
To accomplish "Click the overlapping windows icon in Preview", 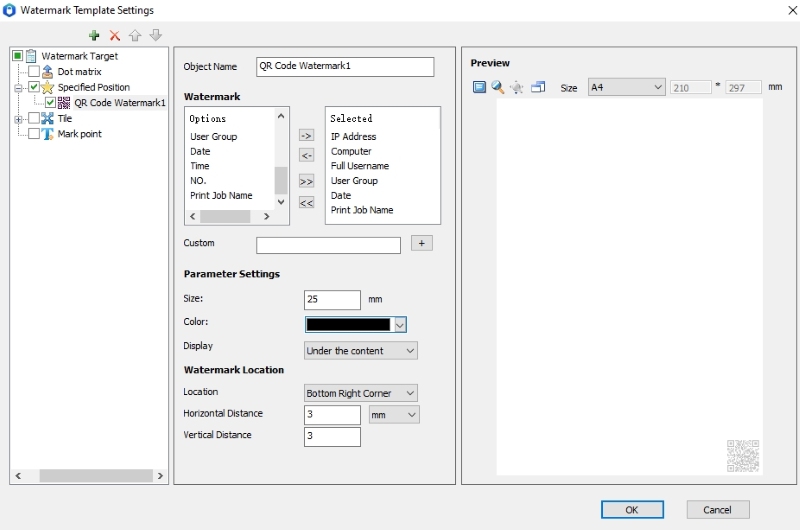I will (x=538, y=88).
